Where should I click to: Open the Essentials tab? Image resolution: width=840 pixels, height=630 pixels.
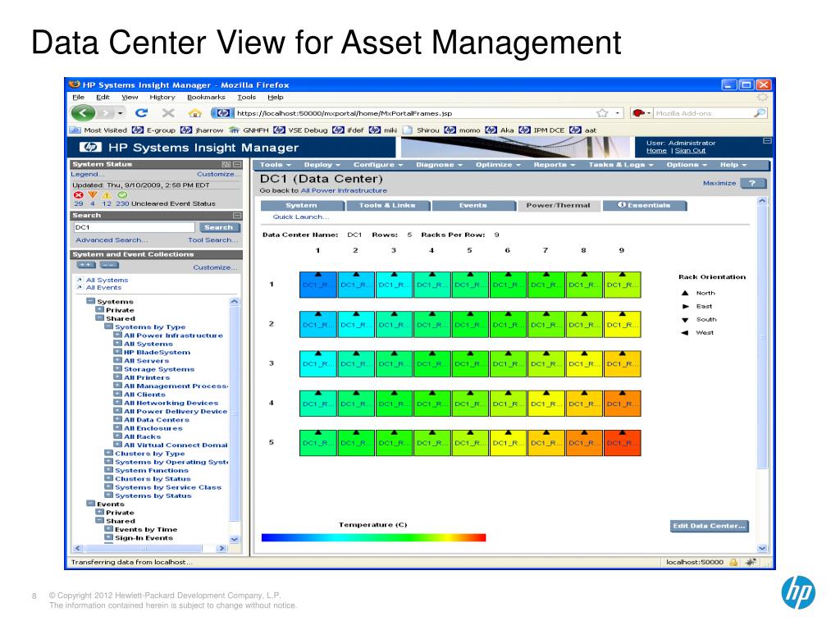click(645, 206)
